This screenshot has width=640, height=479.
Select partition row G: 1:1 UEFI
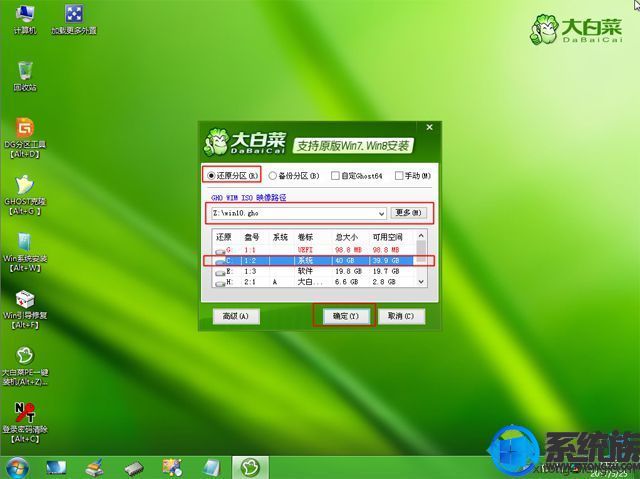tap(313, 250)
